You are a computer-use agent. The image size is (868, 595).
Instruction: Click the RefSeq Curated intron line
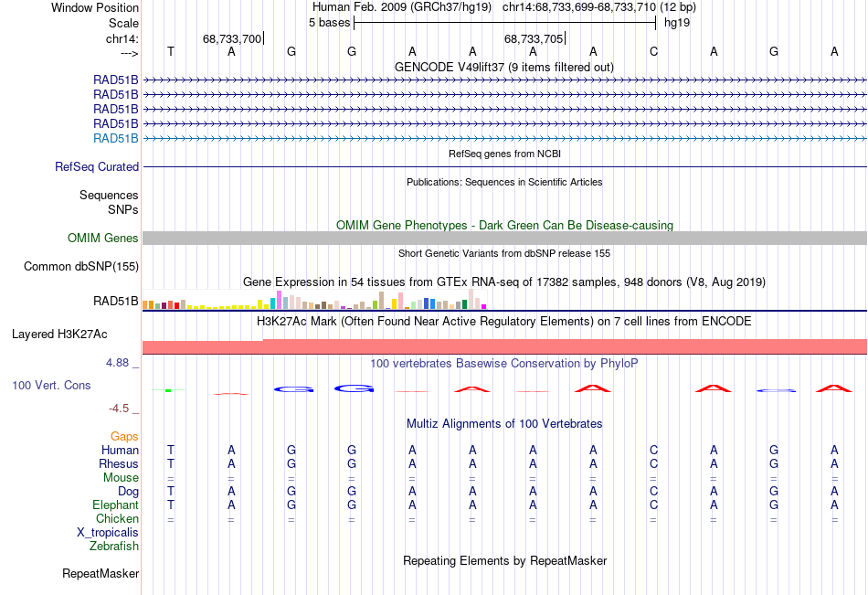pyautogui.click(x=504, y=166)
